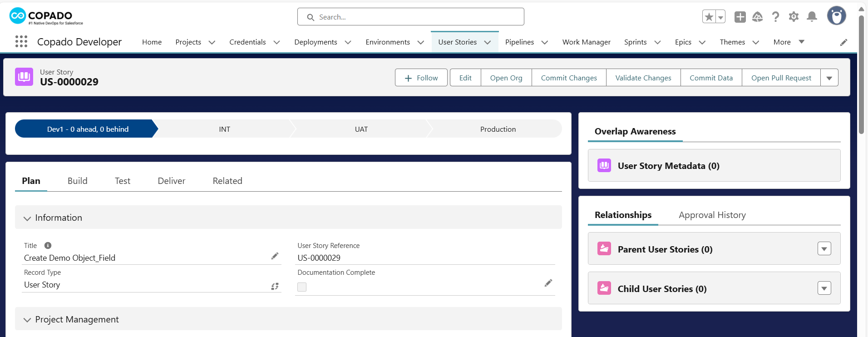Click the Commit Data button
868x337 pixels.
(x=711, y=78)
